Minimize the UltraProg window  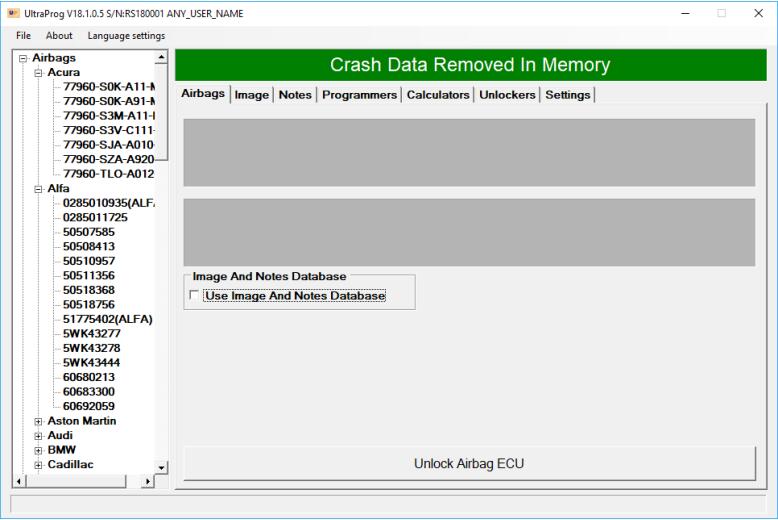point(685,13)
